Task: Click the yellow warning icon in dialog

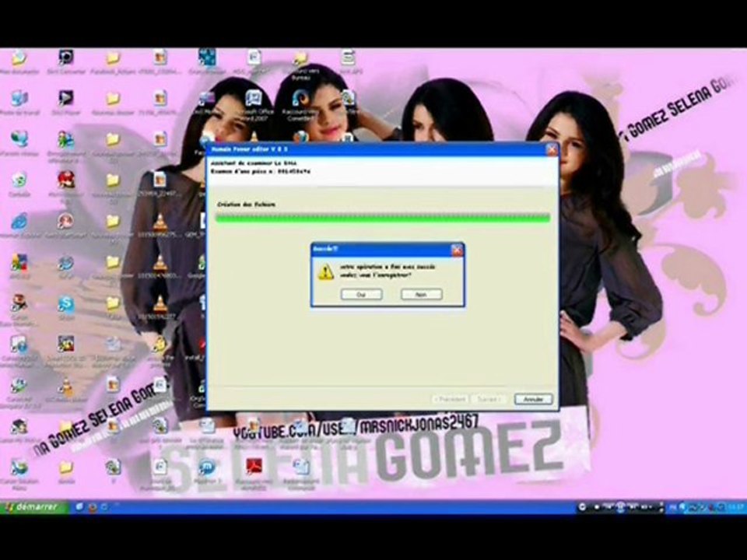Action: point(326,272)
